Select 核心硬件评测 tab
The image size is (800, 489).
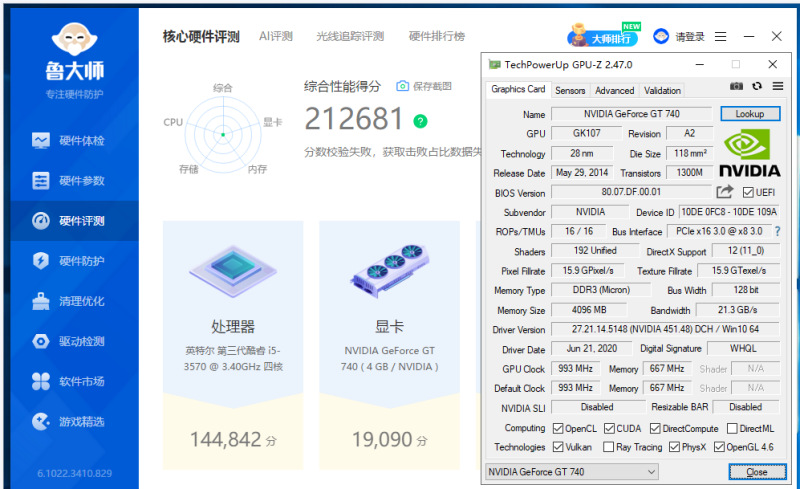201,36
